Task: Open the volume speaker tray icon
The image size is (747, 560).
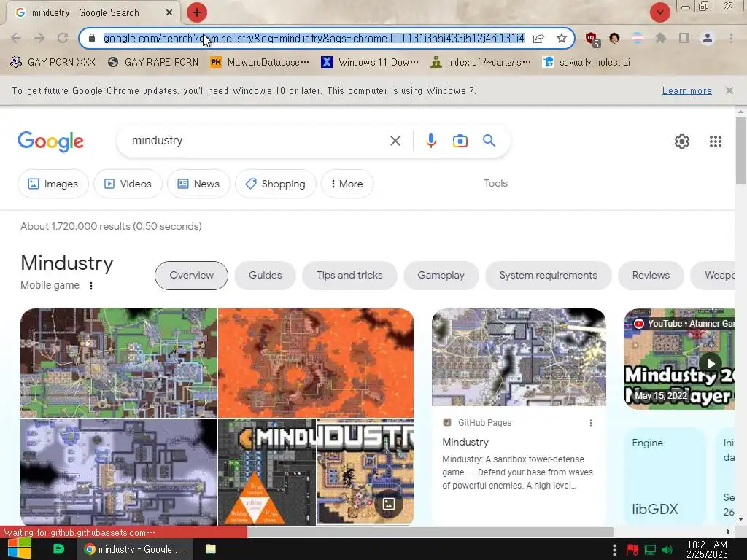Action: (667, 550)
